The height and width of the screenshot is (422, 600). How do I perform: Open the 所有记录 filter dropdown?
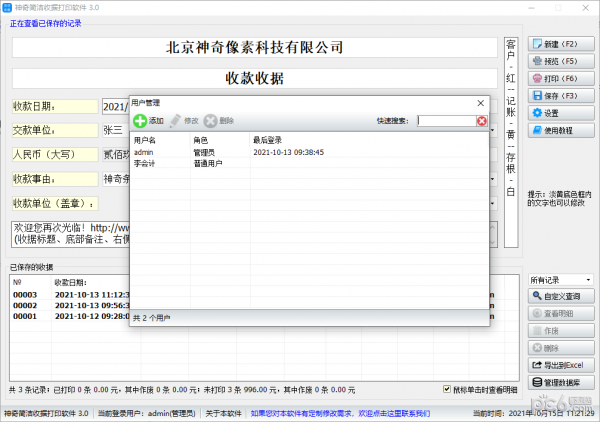[561, 280]
